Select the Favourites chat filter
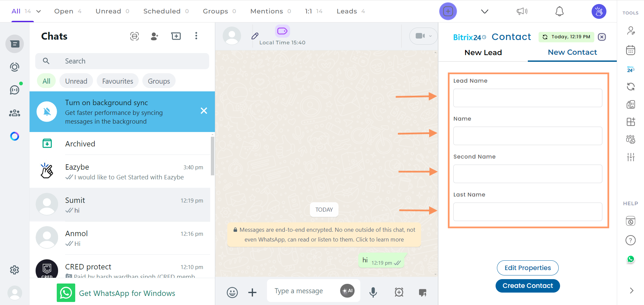Screen dimensions: 644x305 tap(118, 81)
